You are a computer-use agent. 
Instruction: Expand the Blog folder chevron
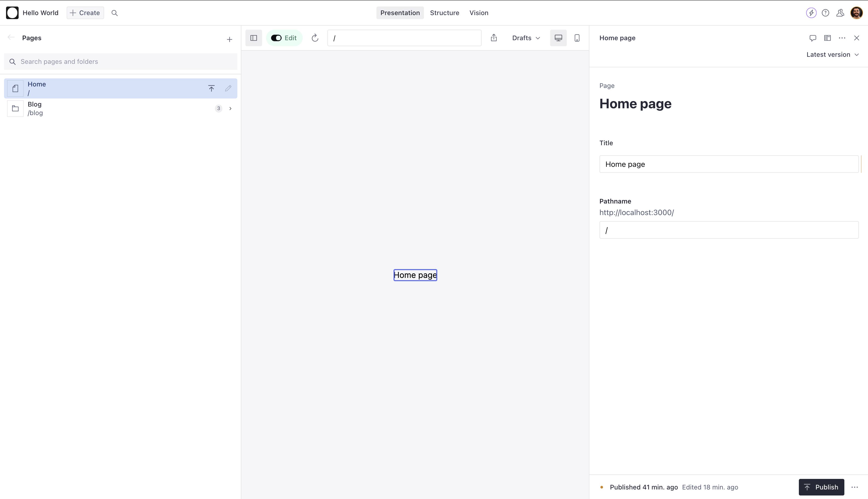click(230, 108)
